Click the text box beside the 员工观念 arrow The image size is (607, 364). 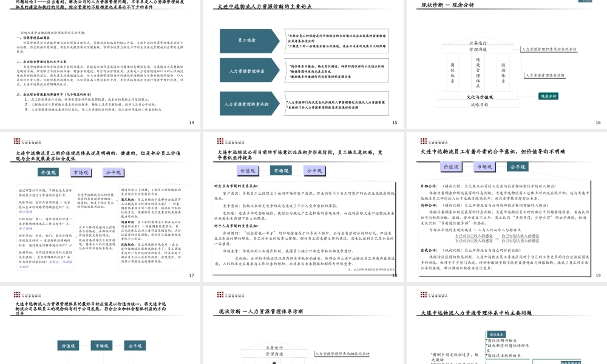pyautogui.click(x=336, y=41)
